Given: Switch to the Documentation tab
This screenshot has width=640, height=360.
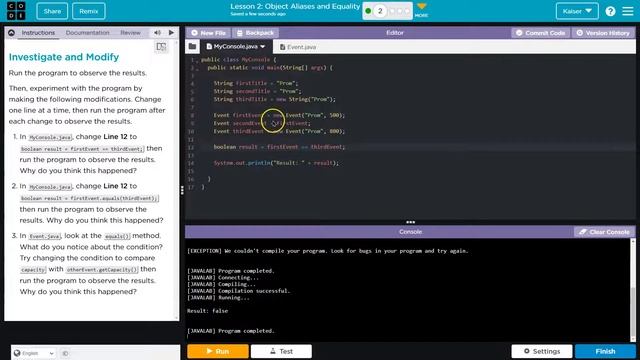Looking at the screenshot, I should point(87,33).
